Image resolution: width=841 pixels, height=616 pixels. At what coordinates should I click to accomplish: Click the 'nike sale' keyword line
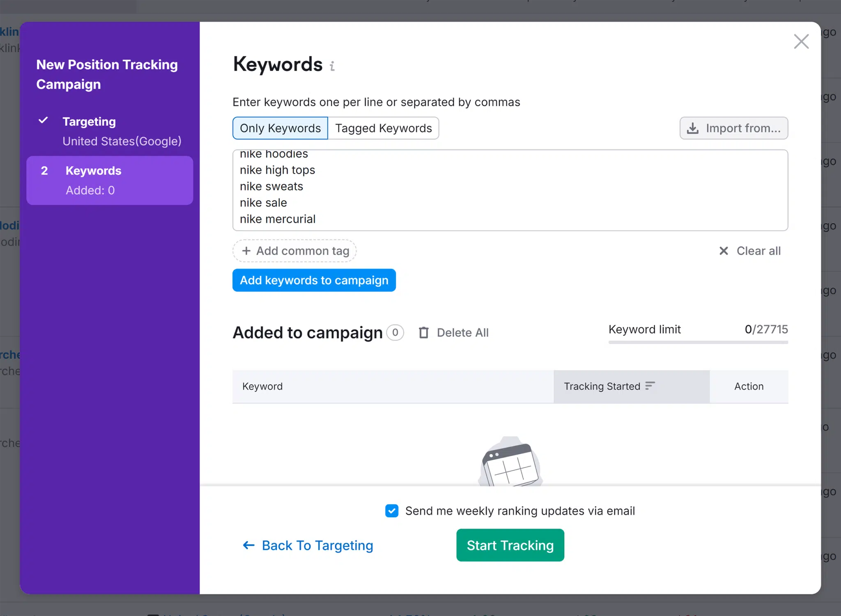click(x=263, y=203)
